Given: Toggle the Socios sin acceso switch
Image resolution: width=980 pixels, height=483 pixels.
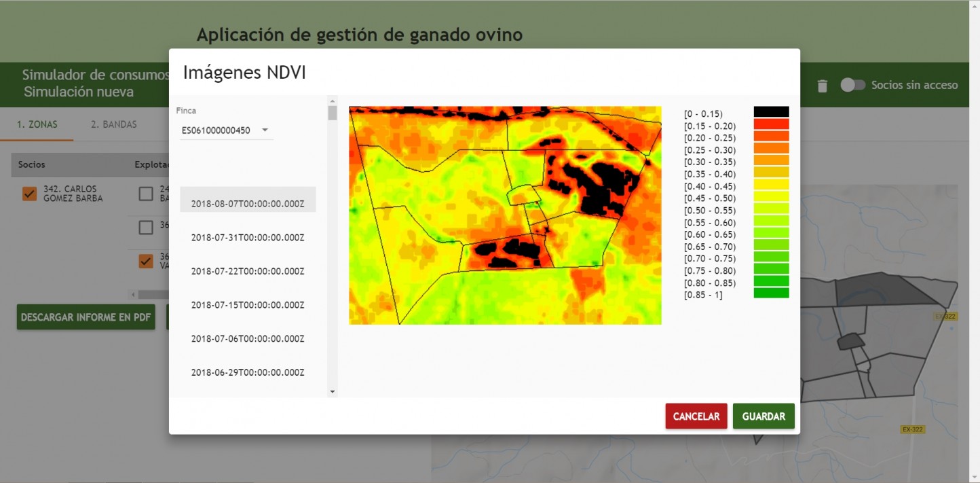Looking at the screenshot, I should pos(853,85).
